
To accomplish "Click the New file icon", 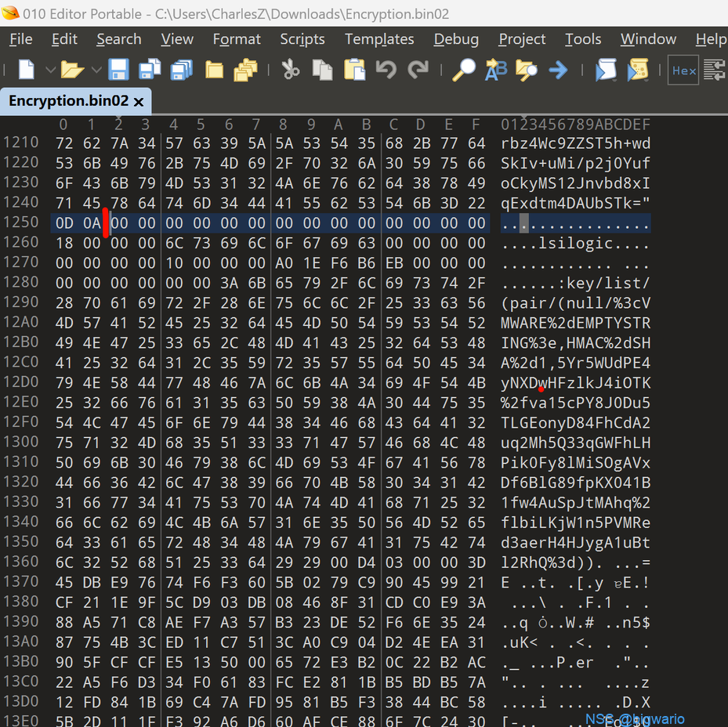I will 27,71.
